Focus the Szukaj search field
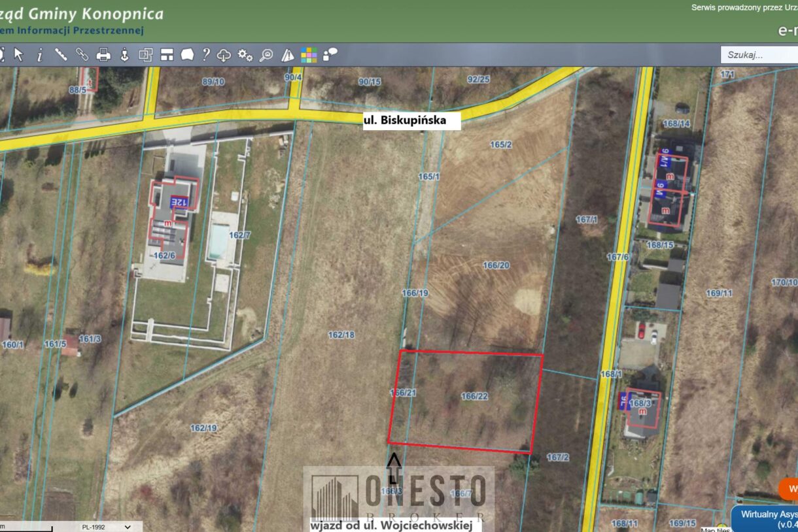Screen dimensions: 798x532 coord(759,55)
